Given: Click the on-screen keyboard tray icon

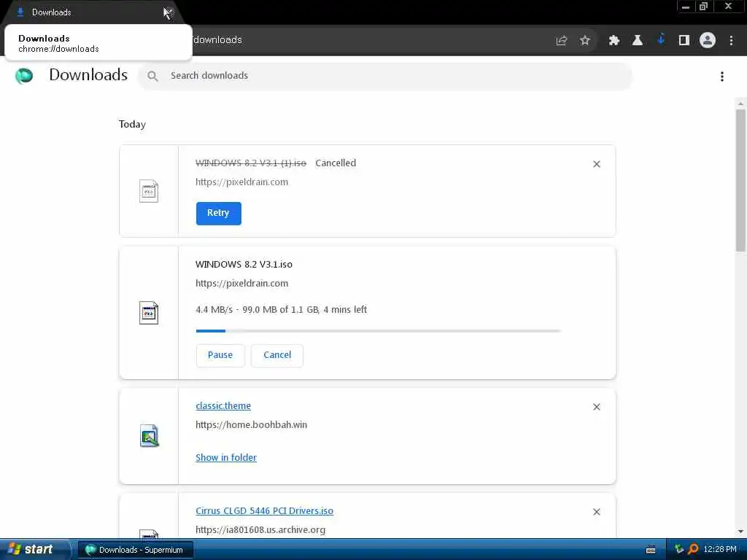Looking at the screenshot, I should 651,550.
